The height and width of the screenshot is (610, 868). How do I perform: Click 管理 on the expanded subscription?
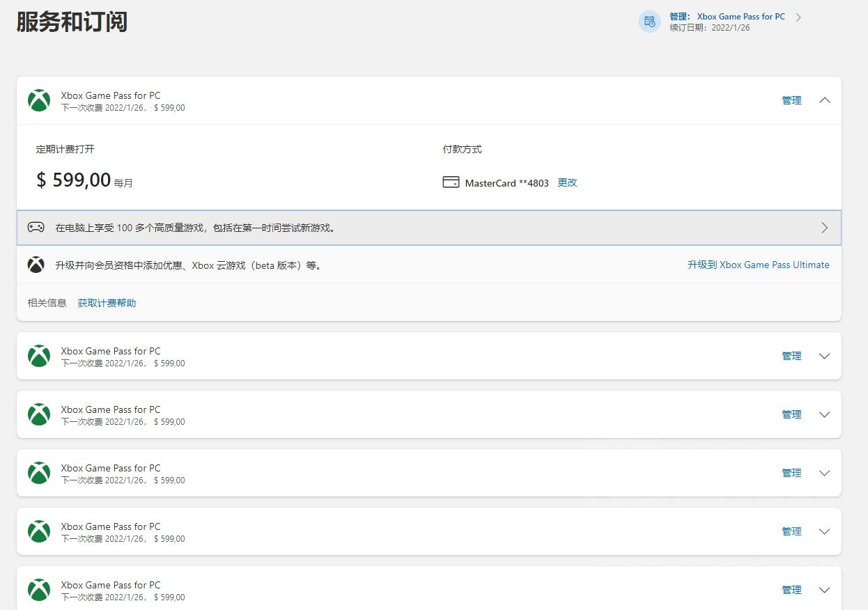click(x=791, y=100)
